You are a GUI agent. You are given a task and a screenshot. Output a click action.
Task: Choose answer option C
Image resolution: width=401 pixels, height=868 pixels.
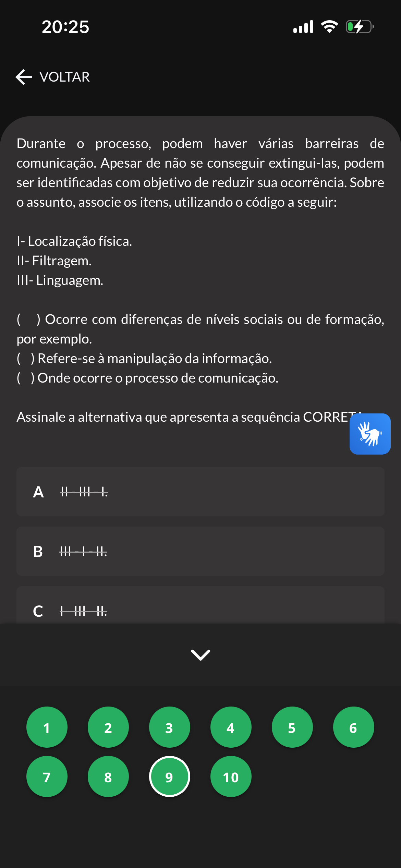click(200, 605)
